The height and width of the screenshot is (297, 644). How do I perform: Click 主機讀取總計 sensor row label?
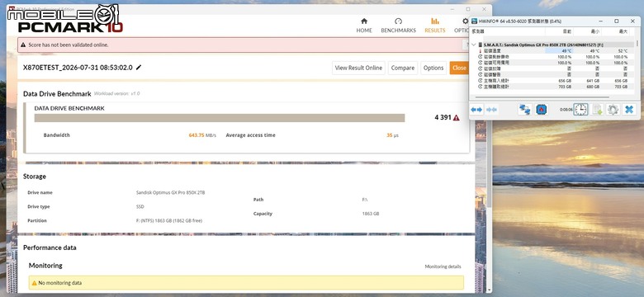496,87
